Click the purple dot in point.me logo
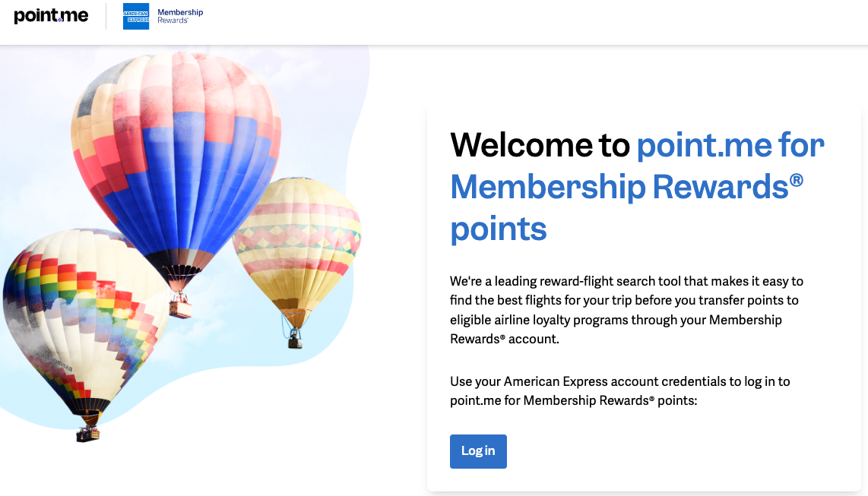The height and width of the screenshot is (496, 868). pos(59,20)
